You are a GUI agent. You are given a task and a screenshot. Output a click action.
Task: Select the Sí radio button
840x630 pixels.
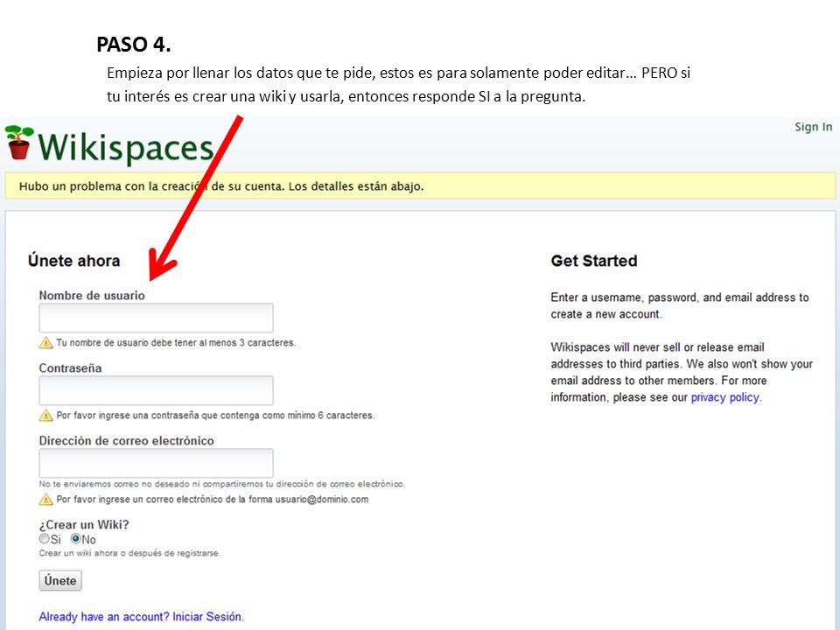[44, 538]
